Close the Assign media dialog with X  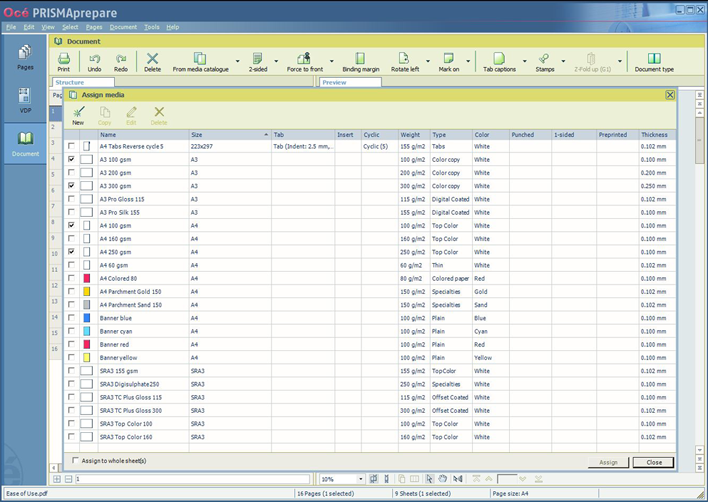click(x=670, y=95)
